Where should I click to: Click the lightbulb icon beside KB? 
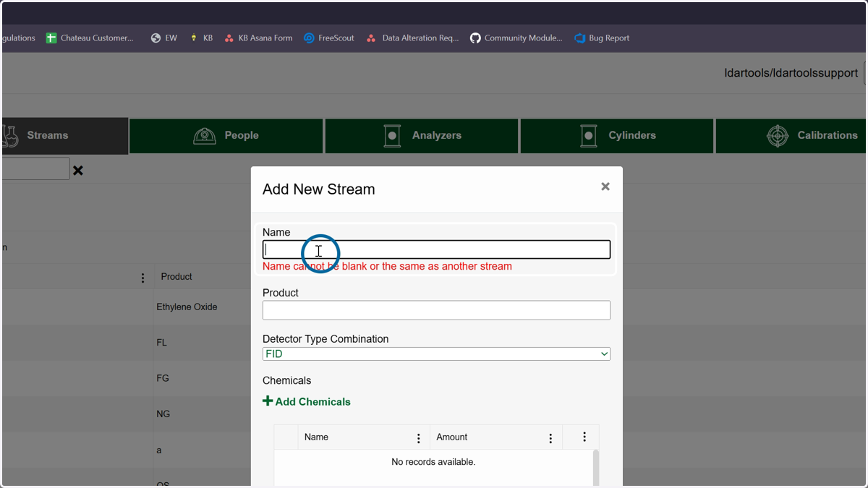pos(193,38)
